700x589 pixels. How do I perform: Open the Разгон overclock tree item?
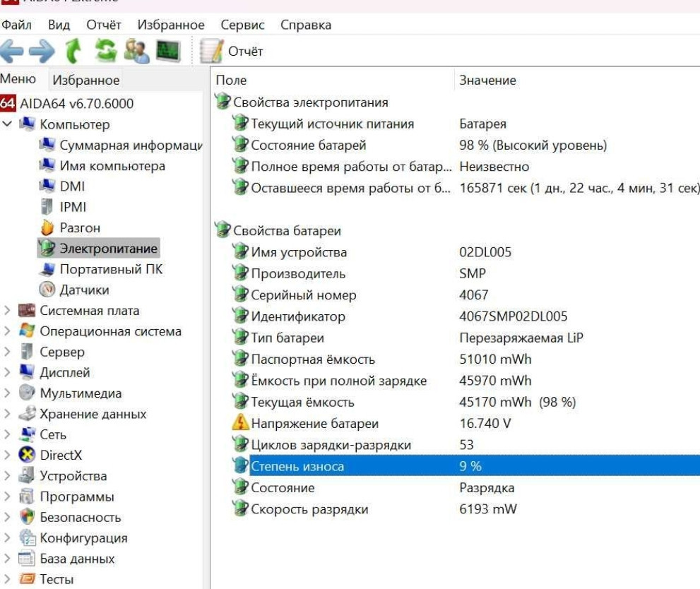80,227
